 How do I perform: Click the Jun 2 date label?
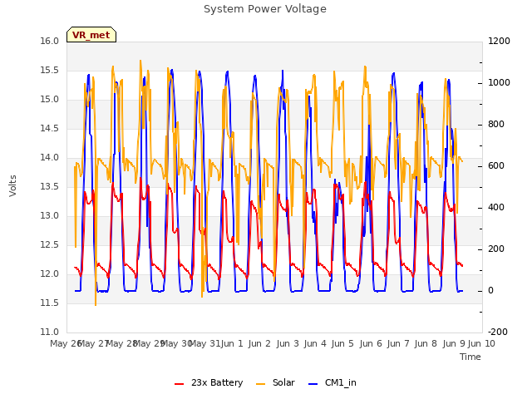(x=259, y=343)
